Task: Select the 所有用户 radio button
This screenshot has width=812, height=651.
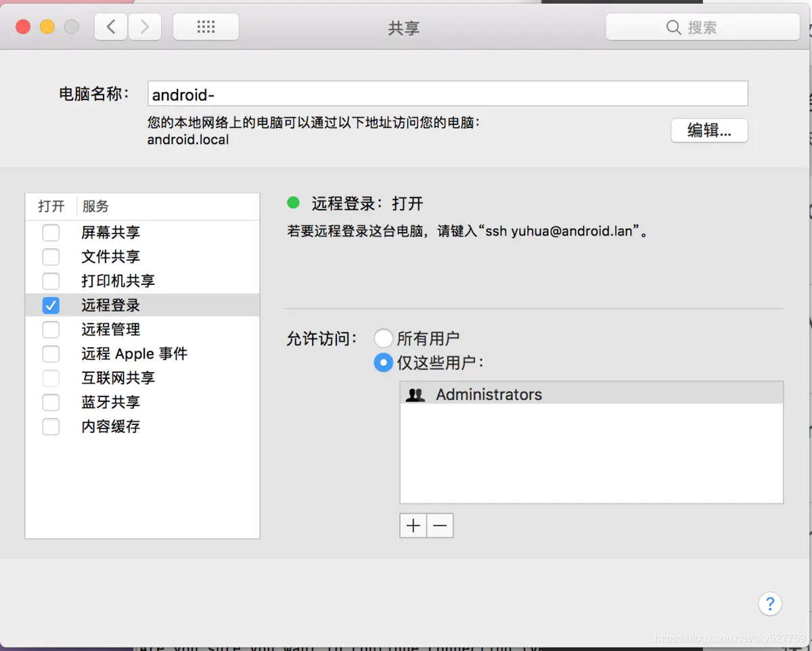Action: pos(383,338)
